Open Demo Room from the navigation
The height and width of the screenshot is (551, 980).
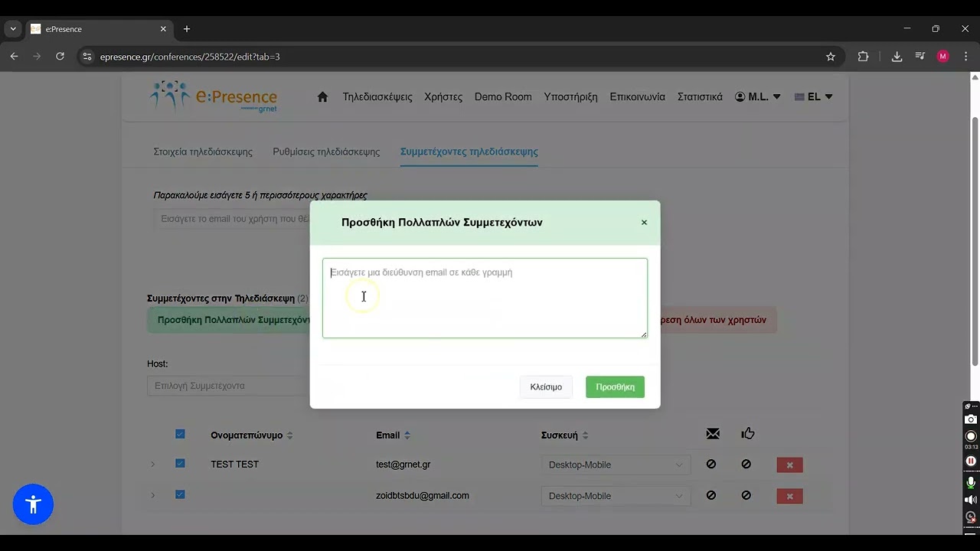(503, 97)
